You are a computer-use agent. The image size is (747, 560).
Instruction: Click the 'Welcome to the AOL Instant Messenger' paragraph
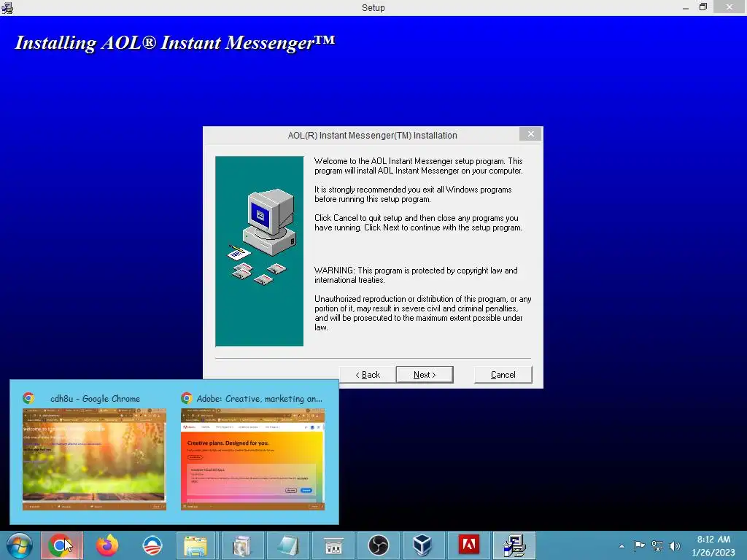[418, 166]
